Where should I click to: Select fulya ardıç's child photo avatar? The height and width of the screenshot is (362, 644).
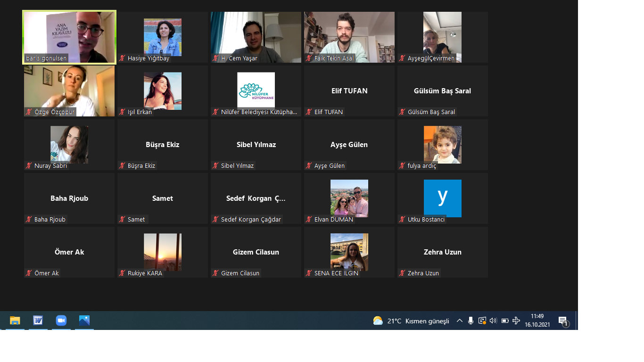[443, 145]
